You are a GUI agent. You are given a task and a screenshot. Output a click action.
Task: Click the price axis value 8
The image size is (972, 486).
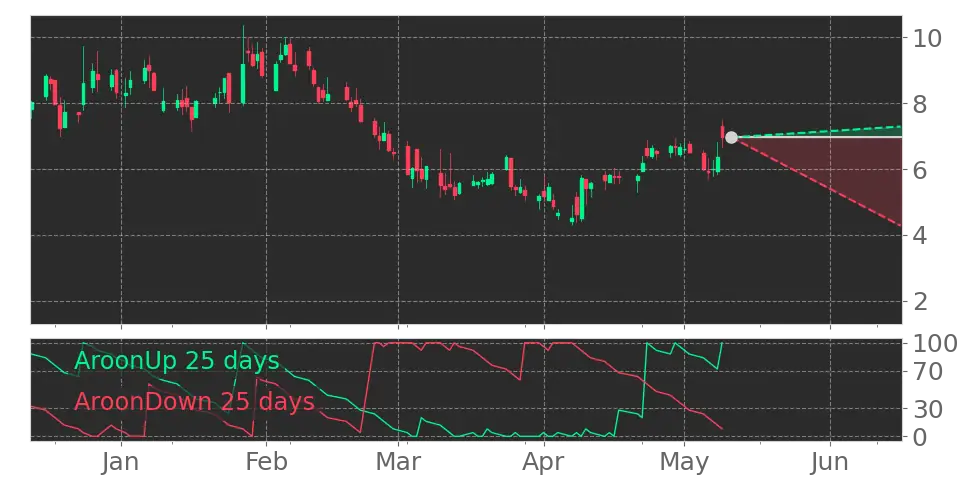coord(918,104)
